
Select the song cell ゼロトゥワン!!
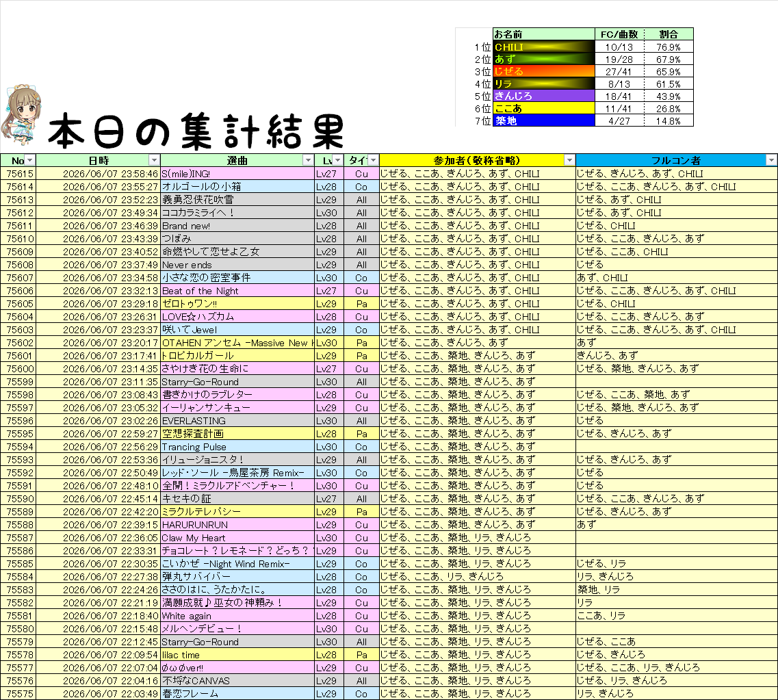(237, 304)
